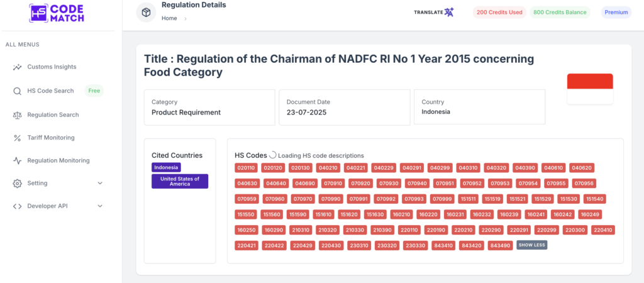Click HS code 160210 tag

click(401, 214)
